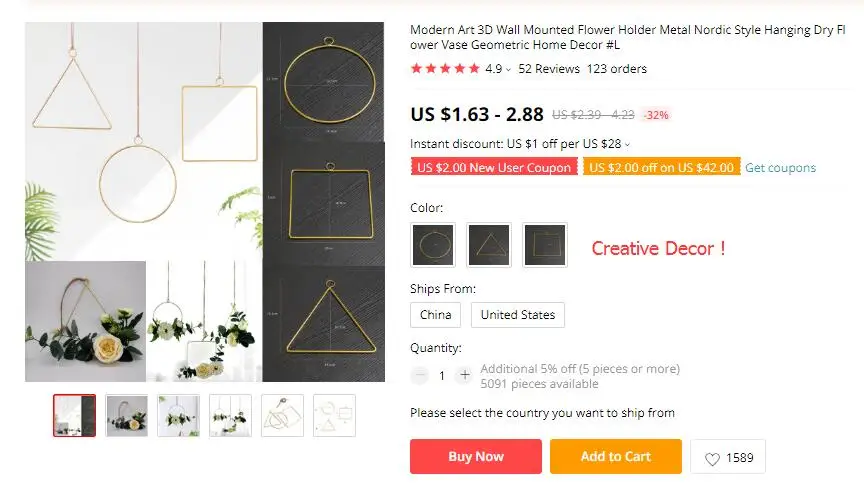Viewport: 864px width, 500px height.
Task: Click the Buy Now button
Action: pos(476,456)
